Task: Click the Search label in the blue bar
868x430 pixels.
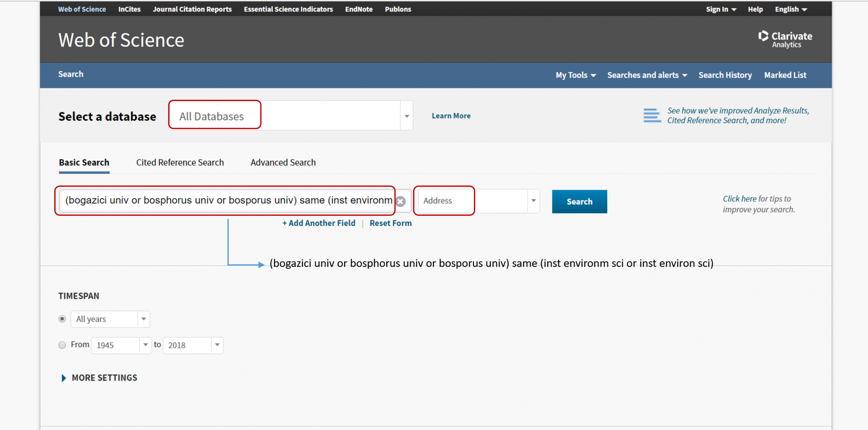Action: point(71,74)
